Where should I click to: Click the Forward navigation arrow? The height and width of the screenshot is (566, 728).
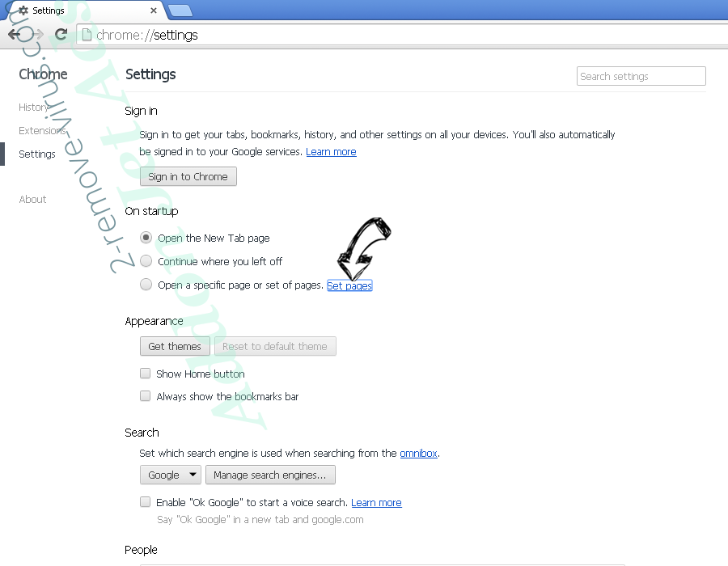pos(37,35)
